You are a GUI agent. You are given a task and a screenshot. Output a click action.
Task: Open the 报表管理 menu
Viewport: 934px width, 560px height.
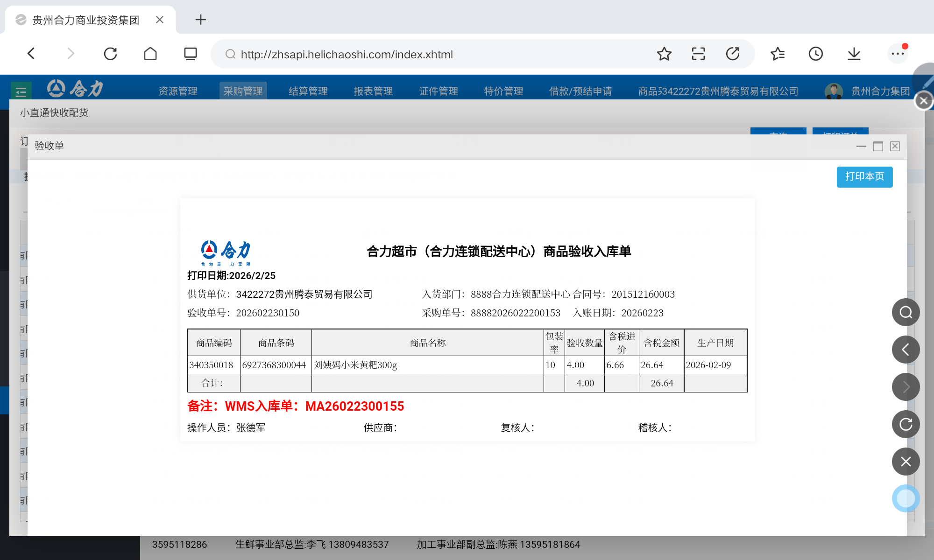(373, 91)
